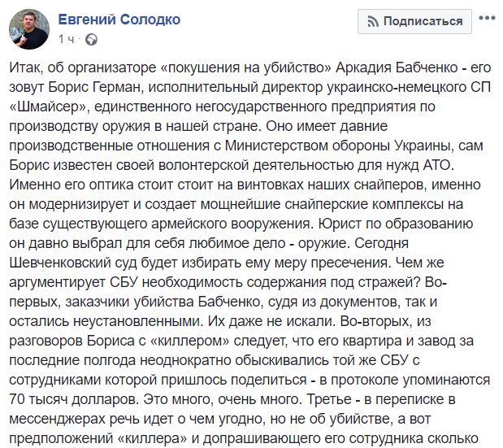Open Евгений Солодко's profile picture
The height and width of the screenshot is (448, 503).
click(29, 29)
